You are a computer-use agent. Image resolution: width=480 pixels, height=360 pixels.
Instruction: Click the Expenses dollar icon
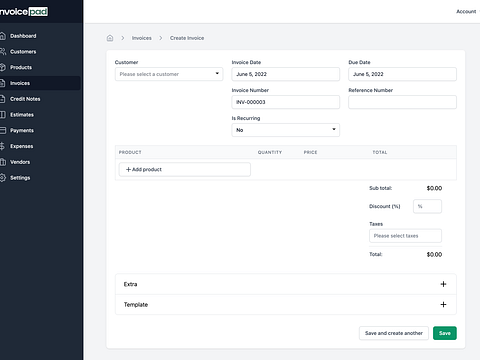click(3, 146)
